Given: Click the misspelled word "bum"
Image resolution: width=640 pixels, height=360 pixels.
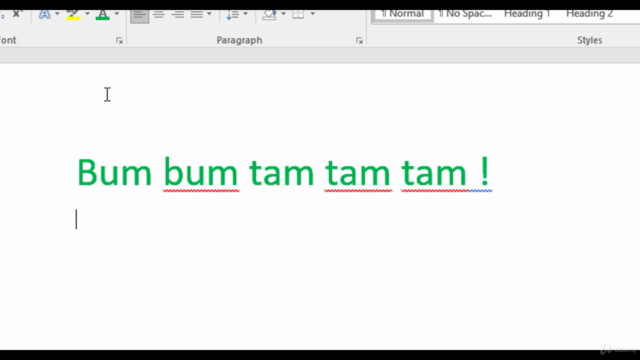Looking at the screenshot, I should [x=201, y=173].
